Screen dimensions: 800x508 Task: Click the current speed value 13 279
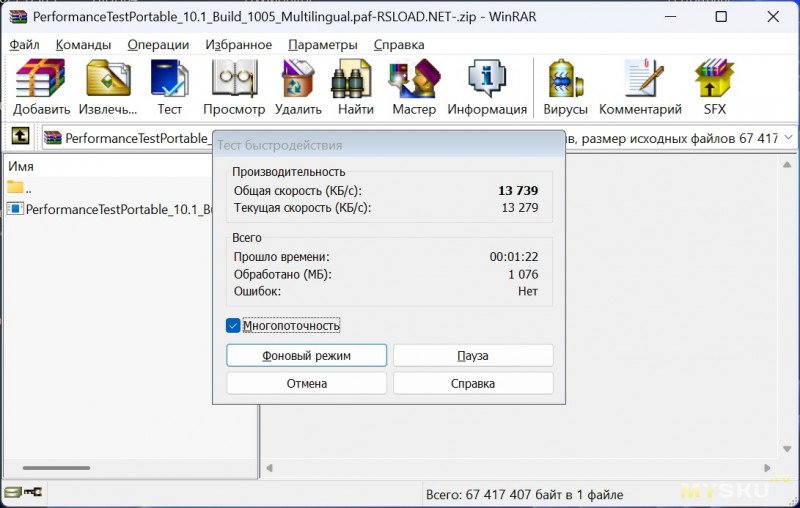click(x=520, y=208)
